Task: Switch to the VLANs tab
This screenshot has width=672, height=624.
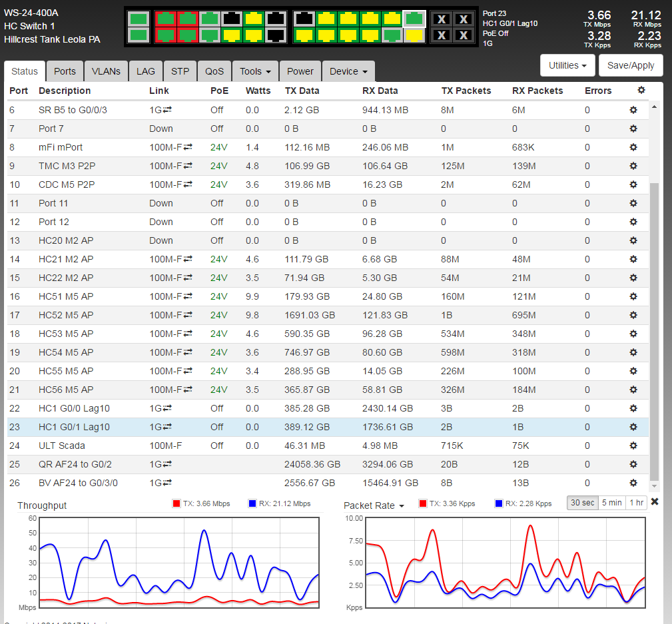Action: point(106,71)
